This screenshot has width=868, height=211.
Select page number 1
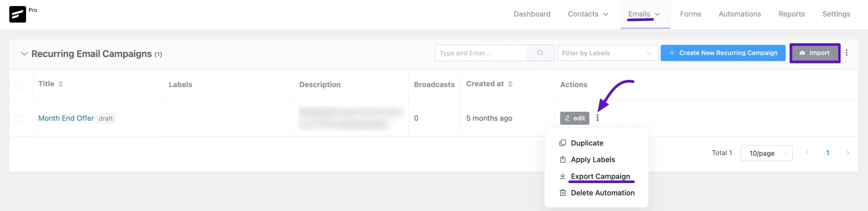point(827,153)
